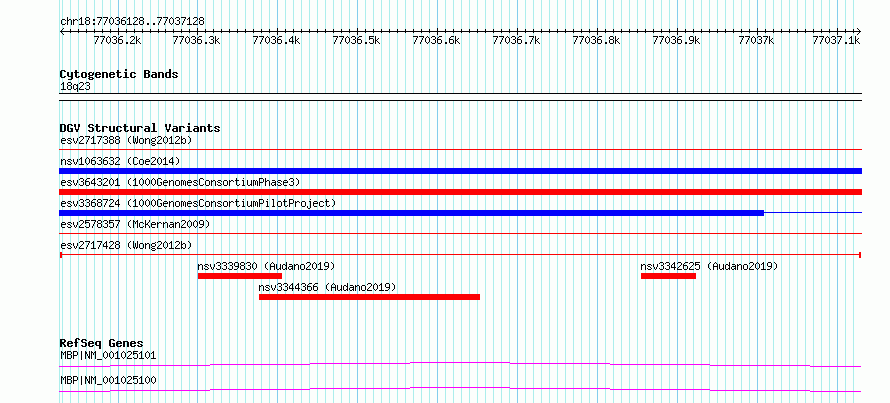This screenshot has width=890, height=403.
Task: Open the nsv1063632 (Coe2014) label
Action: tap(120, 161)
